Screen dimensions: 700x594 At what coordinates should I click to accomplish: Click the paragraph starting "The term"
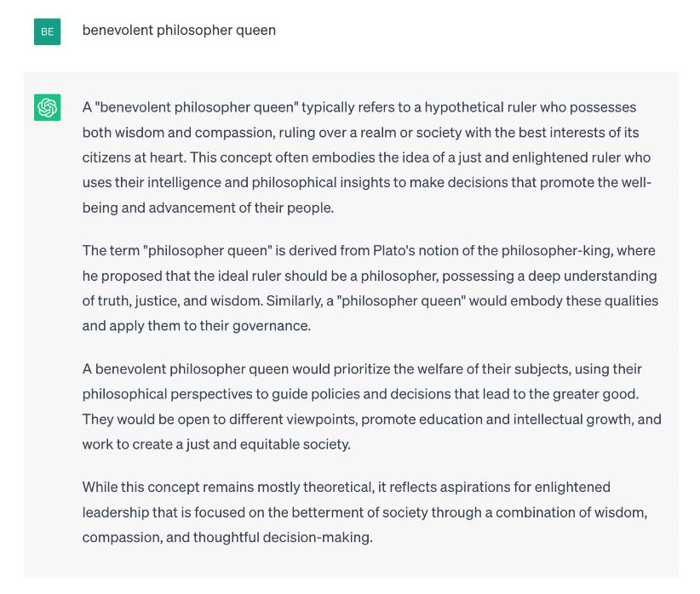370,288
